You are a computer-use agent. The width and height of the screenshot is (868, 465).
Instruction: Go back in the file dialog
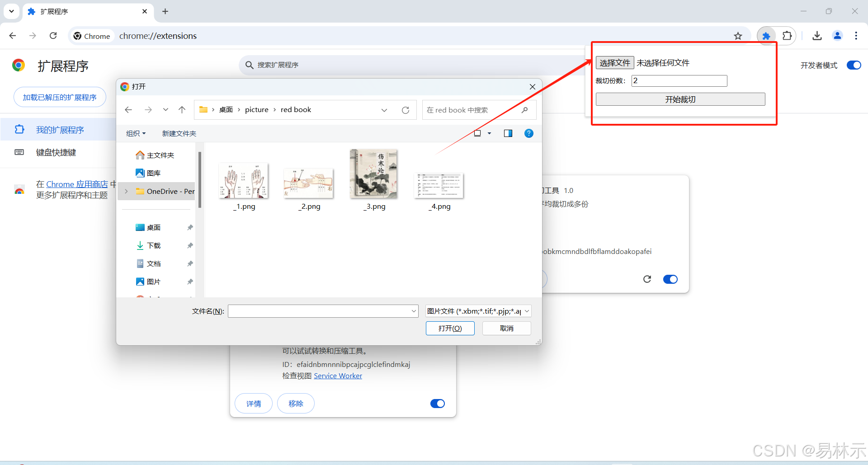[128, 110]
